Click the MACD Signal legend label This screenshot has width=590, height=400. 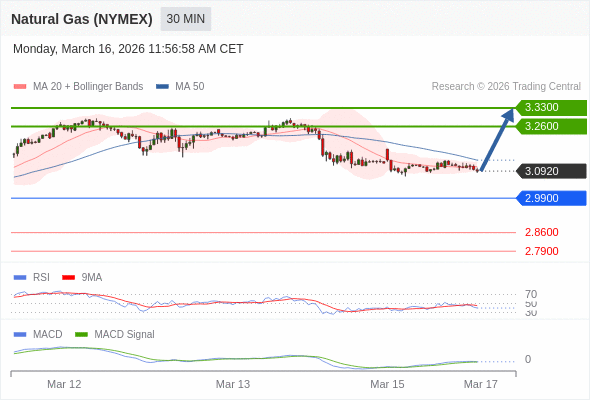124,335
